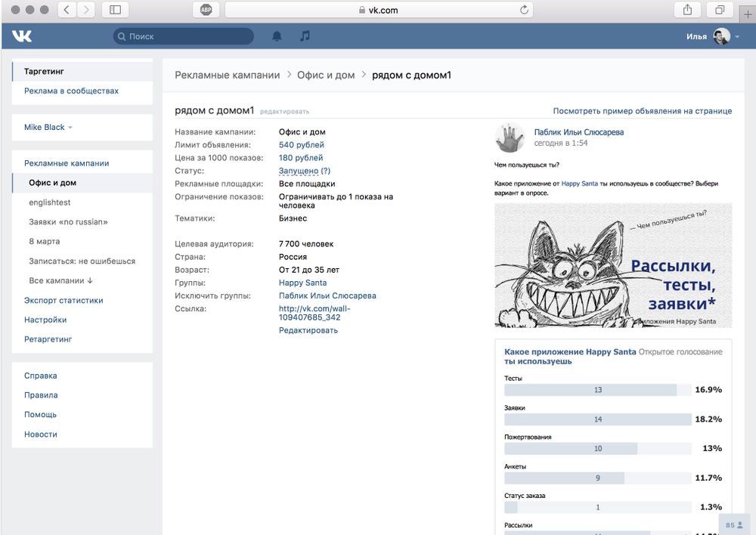Open Записаться: не ошибешься campaign

(82, 261)
